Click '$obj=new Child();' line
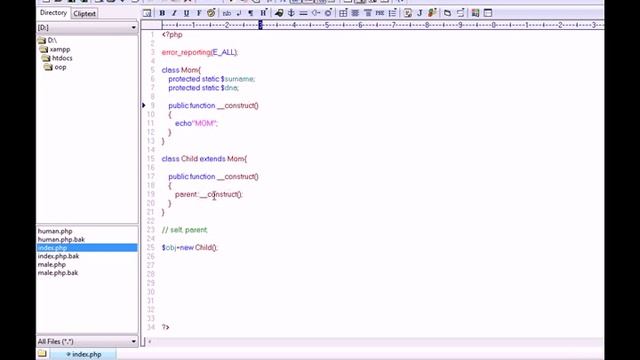 pos(190,247)
